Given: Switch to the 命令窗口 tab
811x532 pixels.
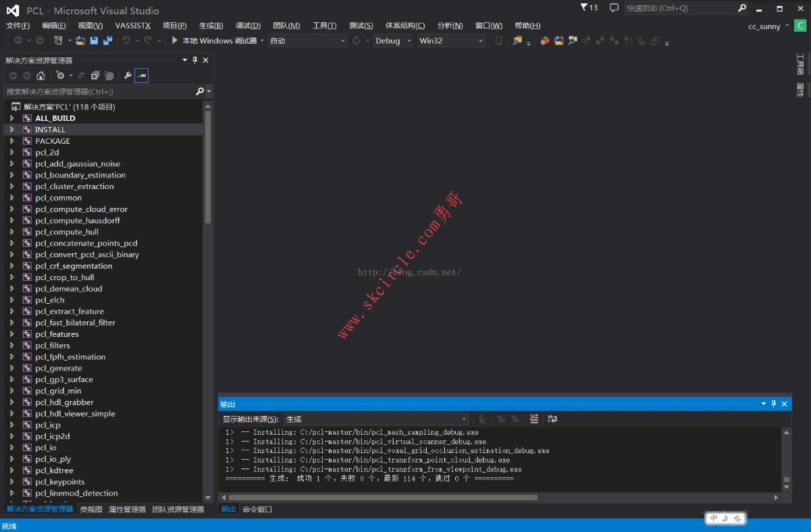Looking at the screenshot, I should (x=257, y=510).
